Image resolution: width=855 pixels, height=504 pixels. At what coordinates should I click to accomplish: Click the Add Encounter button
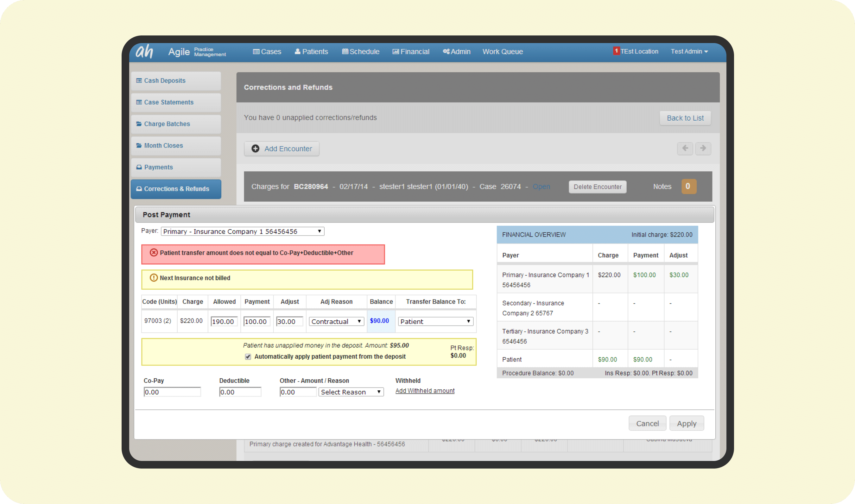point(282,149)
